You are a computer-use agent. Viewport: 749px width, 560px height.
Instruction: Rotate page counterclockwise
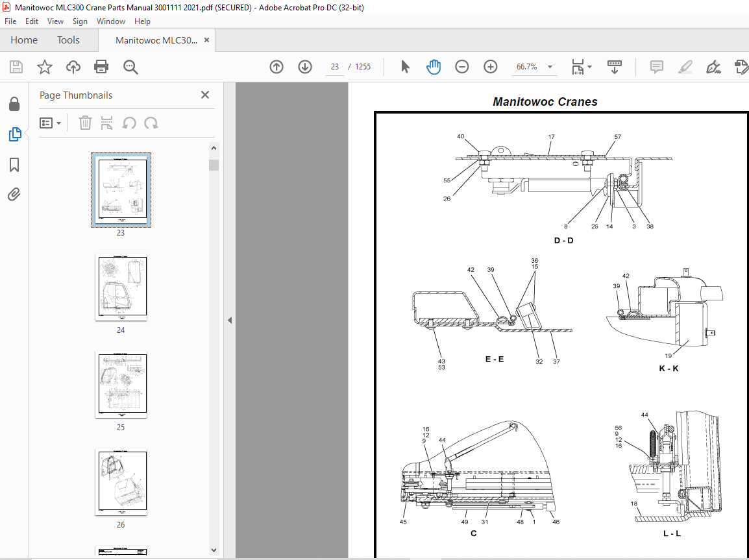[x=129, y=123]
